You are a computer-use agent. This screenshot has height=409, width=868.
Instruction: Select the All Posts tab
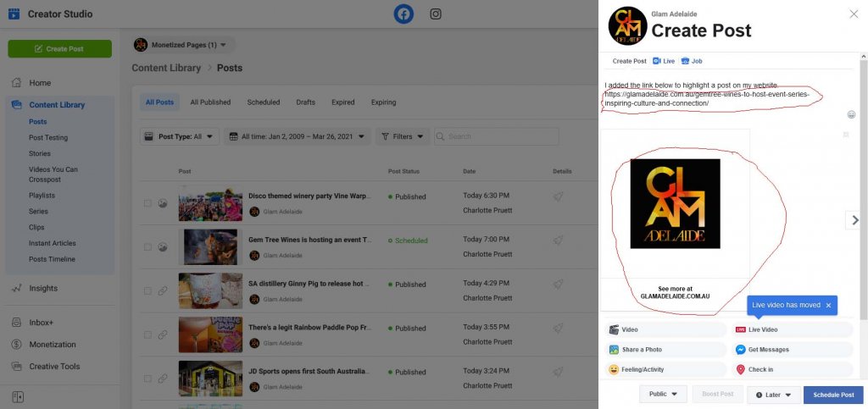(159, 102)
